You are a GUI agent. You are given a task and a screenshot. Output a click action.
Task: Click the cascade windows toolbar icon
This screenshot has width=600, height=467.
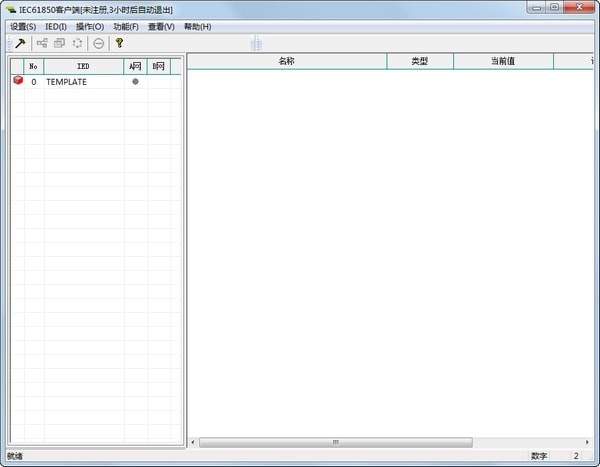pos(59,43)
